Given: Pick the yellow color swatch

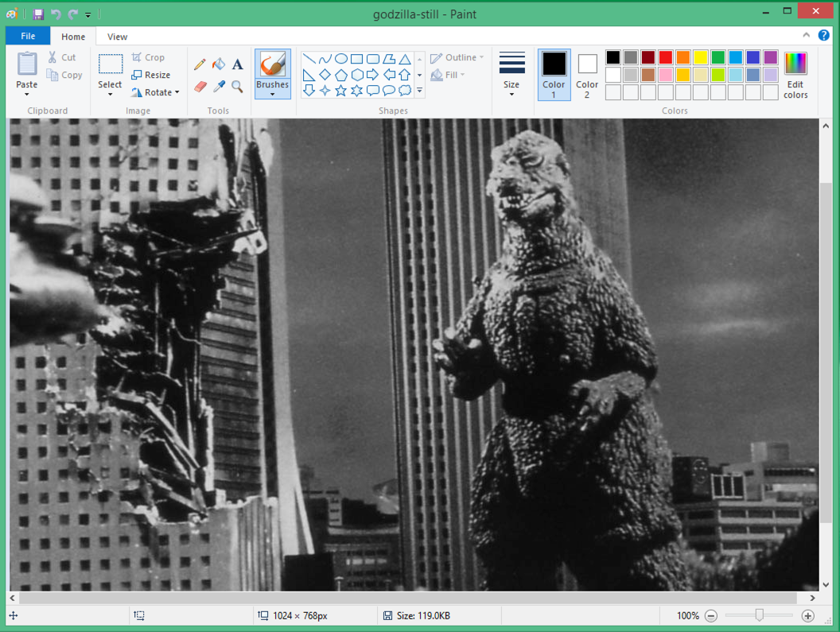Looking at the screenshot, I should [x=701, y=57].
